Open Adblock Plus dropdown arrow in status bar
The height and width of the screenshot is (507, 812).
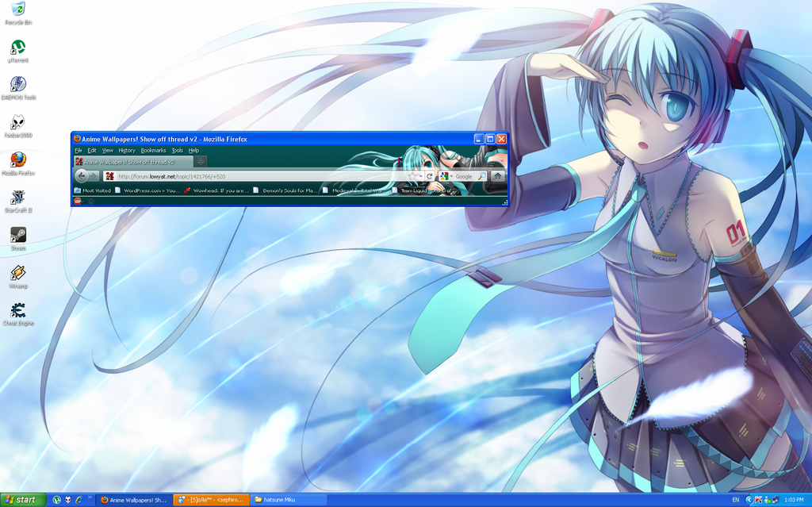tap(82, 202)
